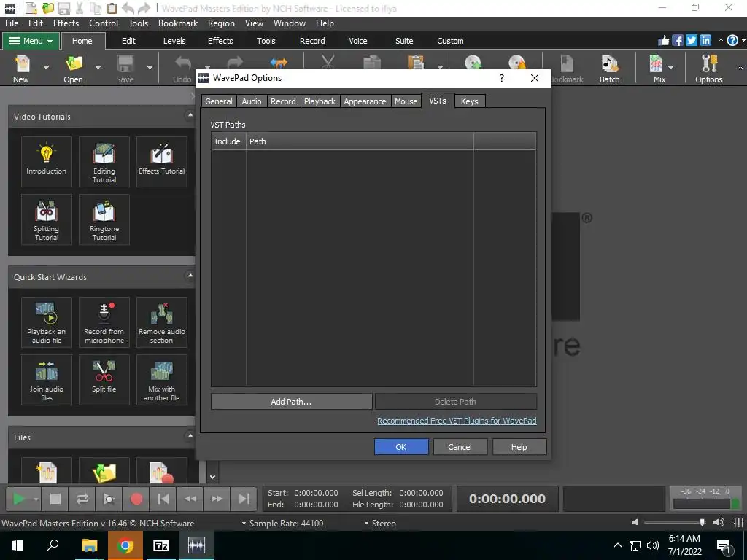This screenshot has width=747, height=560.
Task: Click the help question mark icon
Action: click(732, 41)
